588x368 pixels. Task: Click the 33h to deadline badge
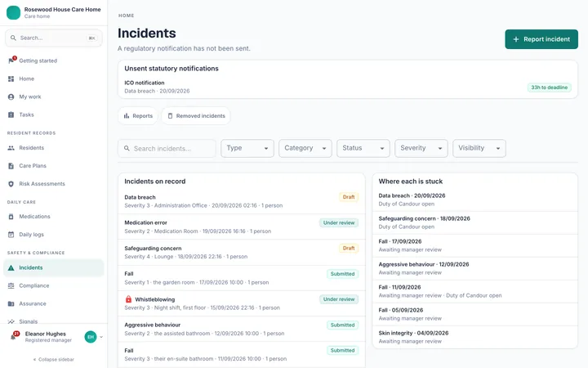[549, 88]
